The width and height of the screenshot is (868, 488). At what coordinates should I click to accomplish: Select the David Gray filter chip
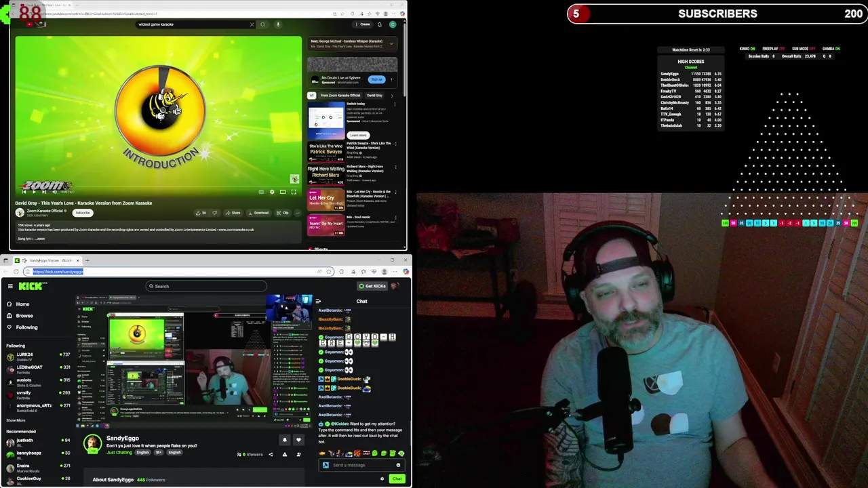[x=374, y=96]
